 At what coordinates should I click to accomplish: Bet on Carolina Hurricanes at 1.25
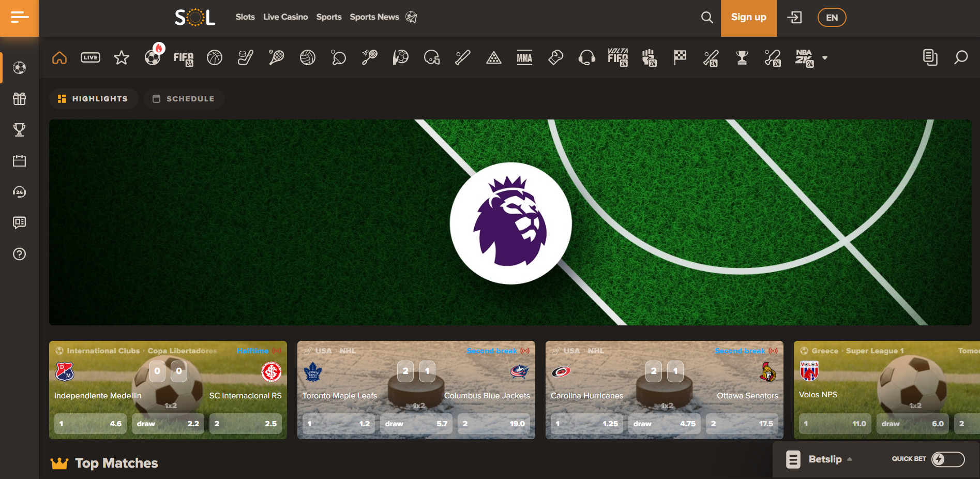pos(587,424)
